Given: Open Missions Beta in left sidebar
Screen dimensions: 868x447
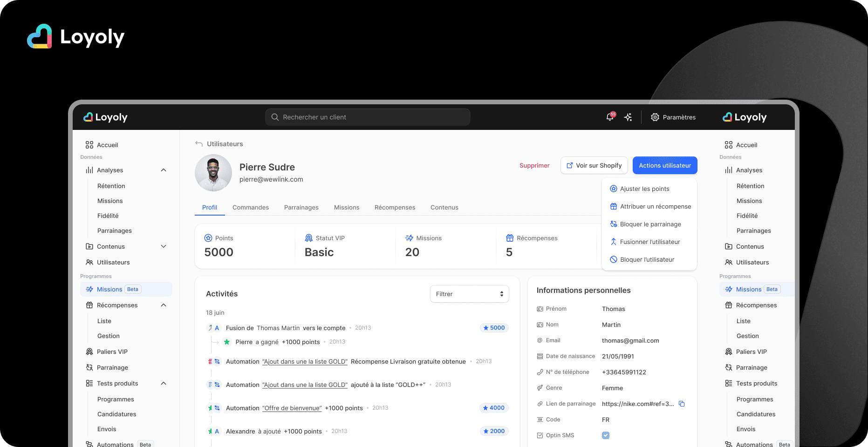Looking at the screenshot, I should pos(126,289).
